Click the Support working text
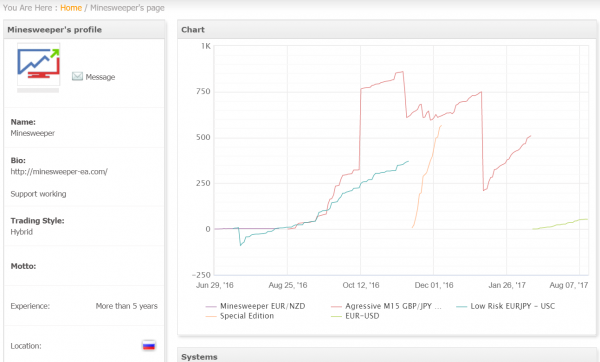This screenshot has width=600, height=362. [x=38, y=194]
